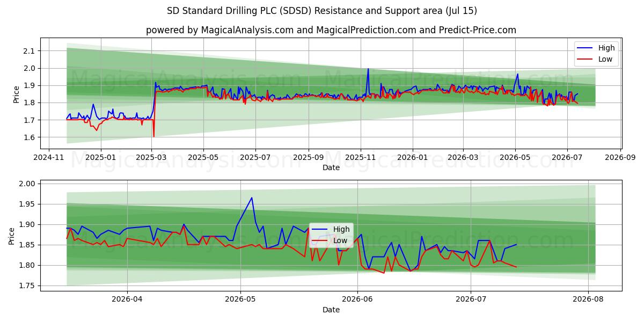This screenshot has height=322, width=644.
Task: Click the top chart 'Price' y-axis label
Action: pos(16,93)
